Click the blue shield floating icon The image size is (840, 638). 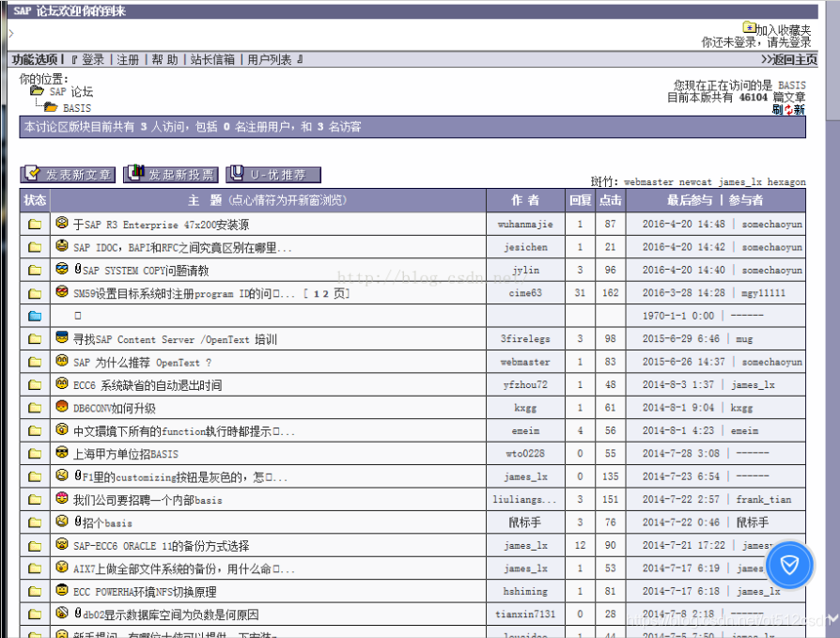[789, 565]
